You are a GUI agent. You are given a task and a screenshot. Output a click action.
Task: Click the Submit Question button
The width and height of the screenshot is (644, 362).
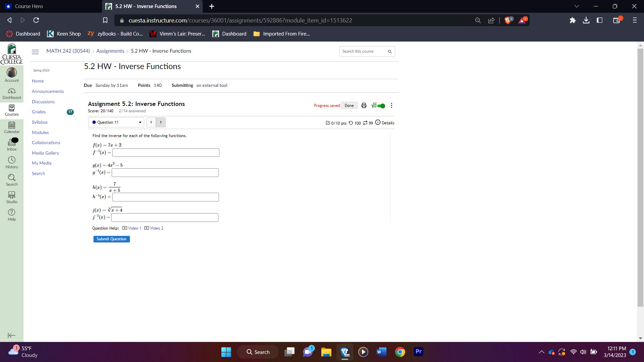[111, 239]
